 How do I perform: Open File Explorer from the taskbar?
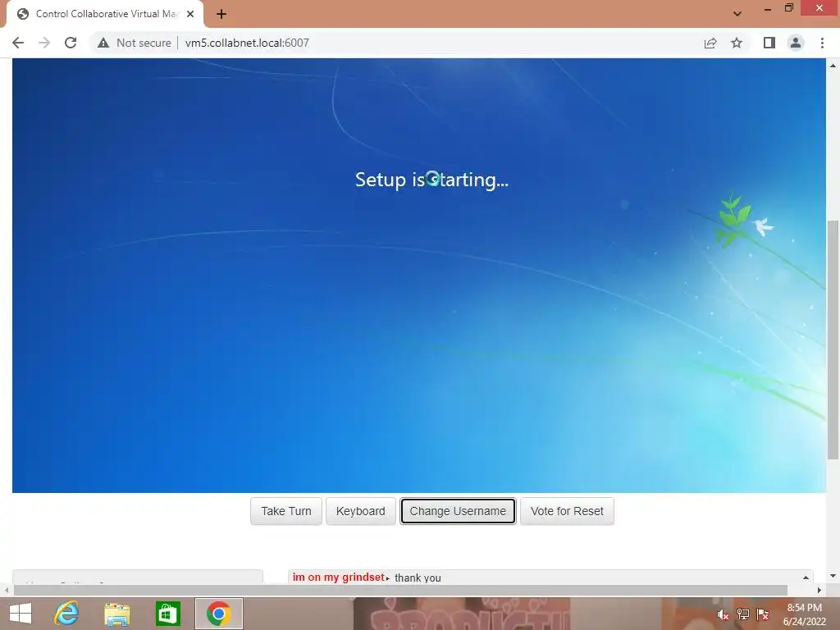pyautogui.click(x=116, y=614)
